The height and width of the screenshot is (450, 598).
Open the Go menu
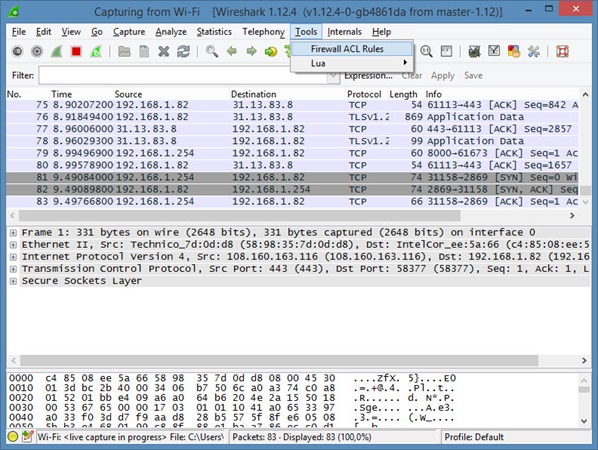point(97,32)
